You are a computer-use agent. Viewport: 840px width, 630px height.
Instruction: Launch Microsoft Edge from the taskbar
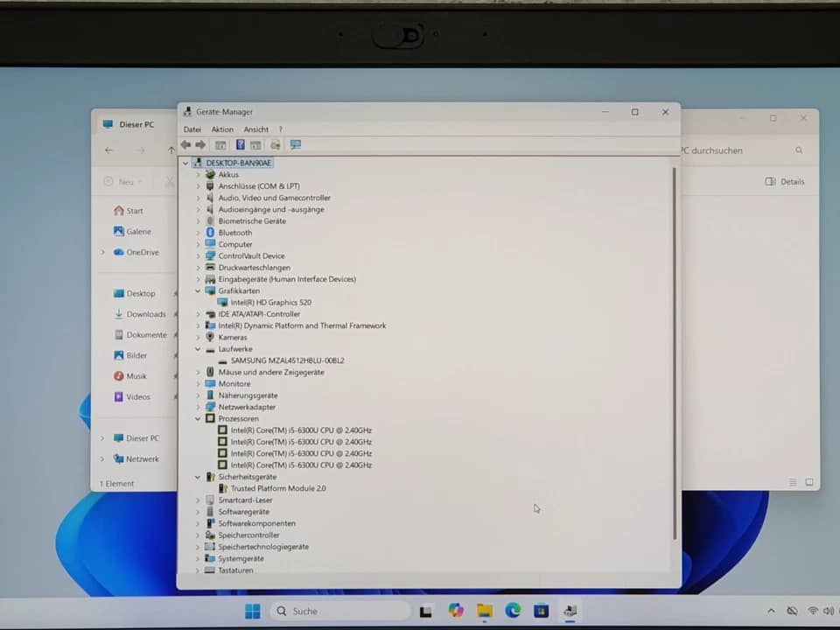tap(513, 610)
